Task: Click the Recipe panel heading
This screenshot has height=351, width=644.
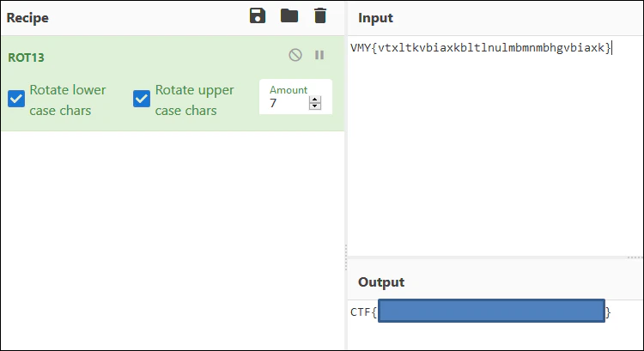Action: coord(27,18)
